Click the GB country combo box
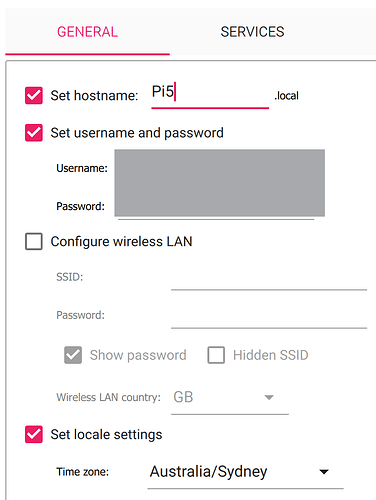Viewport: 376px width, 500px height. (x=230, y=397)
